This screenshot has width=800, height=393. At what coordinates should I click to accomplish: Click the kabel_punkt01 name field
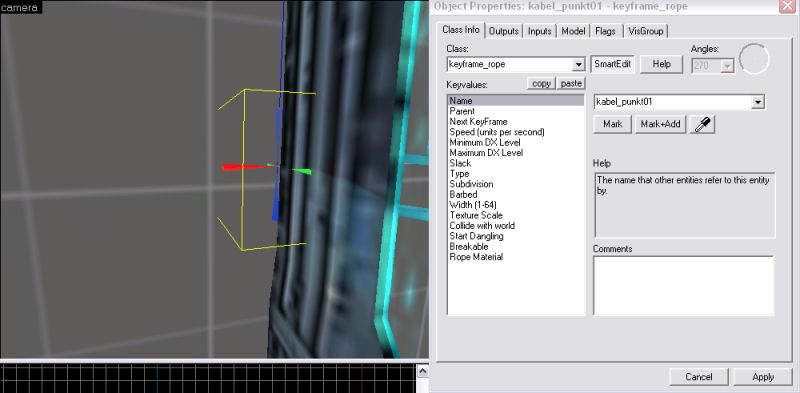[x=673, y=102]
